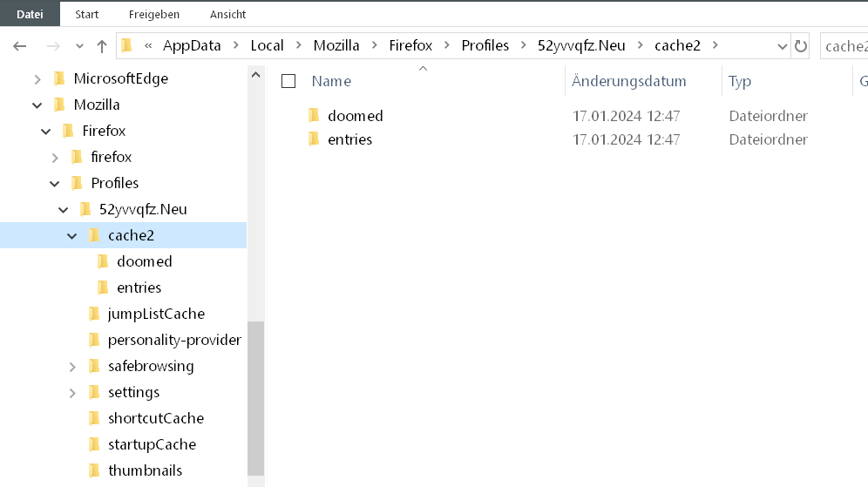Screen dimensions: 868x487
Task: Click the entries folder icon in file list
Action: point(315,139)
